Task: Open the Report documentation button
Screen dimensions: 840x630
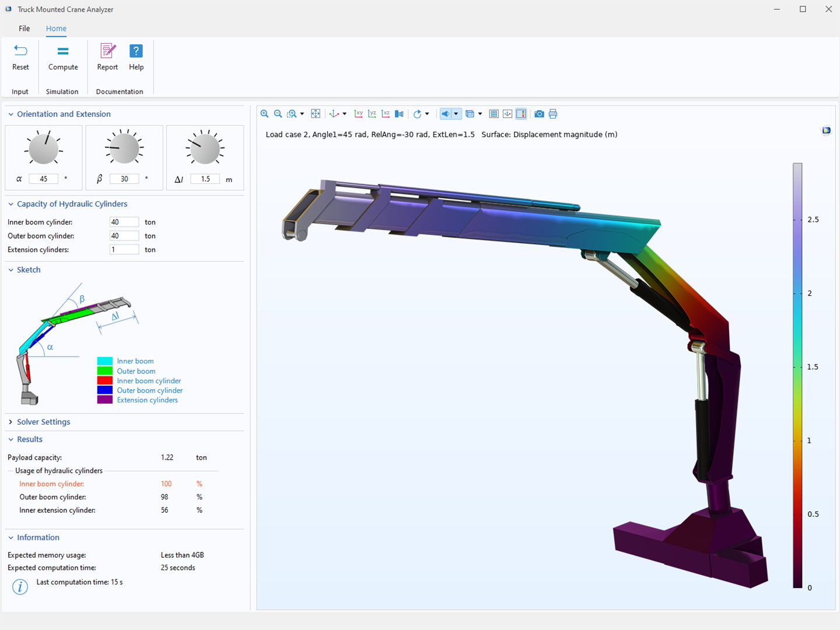Action: (107, 58)
